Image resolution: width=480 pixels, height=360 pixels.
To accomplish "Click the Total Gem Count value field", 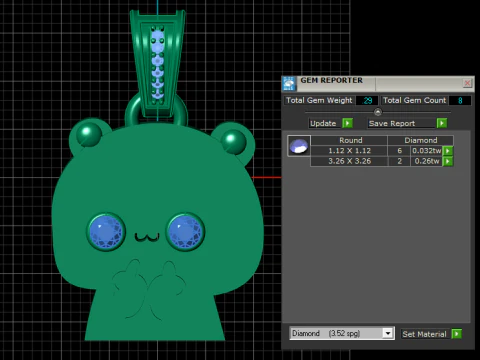I will coord(460,100).
